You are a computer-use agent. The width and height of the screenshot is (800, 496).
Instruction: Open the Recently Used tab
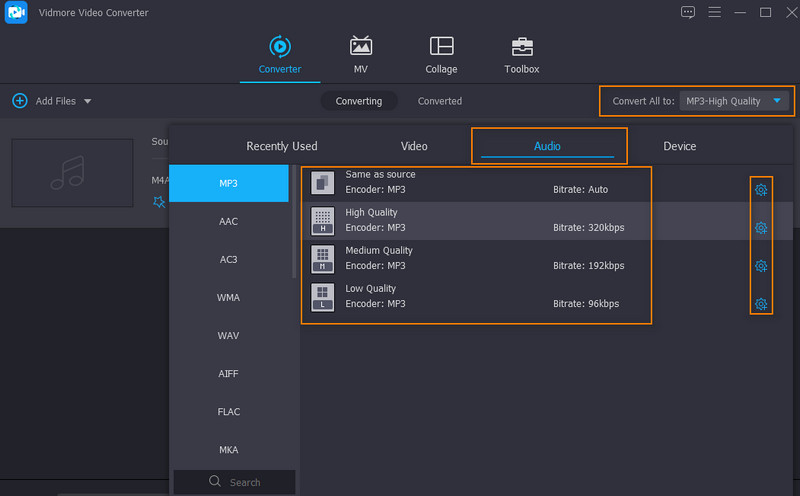point(282,146)
